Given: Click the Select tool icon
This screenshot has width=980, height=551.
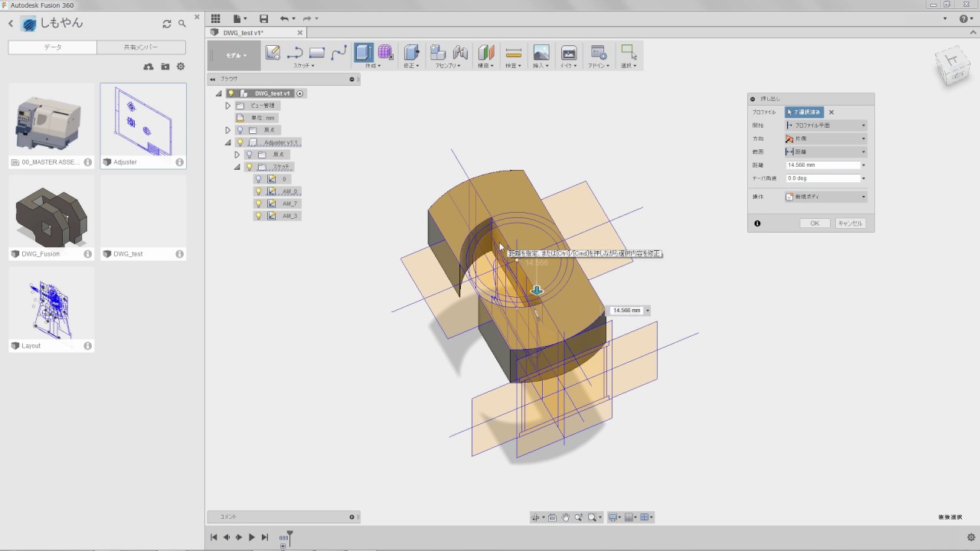Looking at the screenshot, I should tap(629, 52).
